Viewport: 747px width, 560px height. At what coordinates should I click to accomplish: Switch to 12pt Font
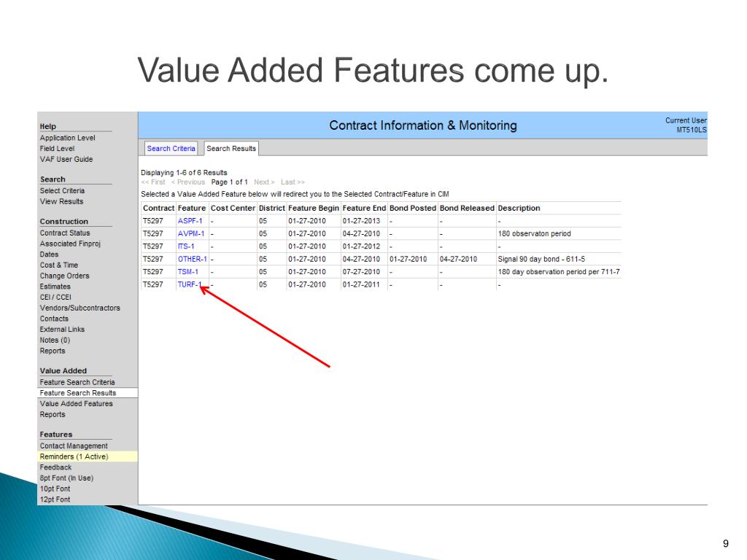55,499
